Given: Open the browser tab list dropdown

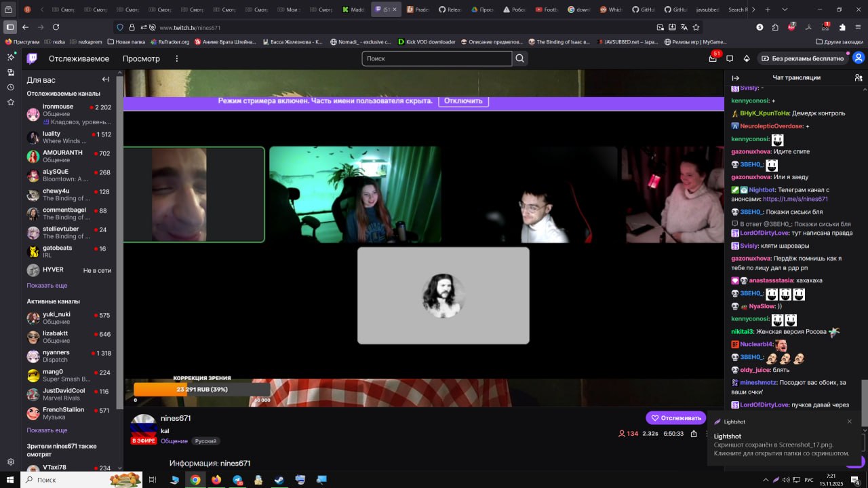Looking at the screenshot, I should tap(785, 10).
